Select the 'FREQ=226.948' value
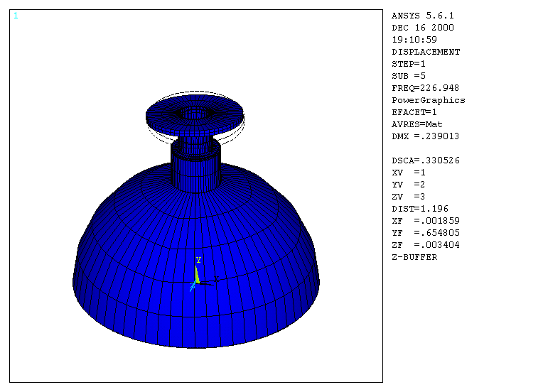Viewport: 543px width, 392px height. click(425, 88)
